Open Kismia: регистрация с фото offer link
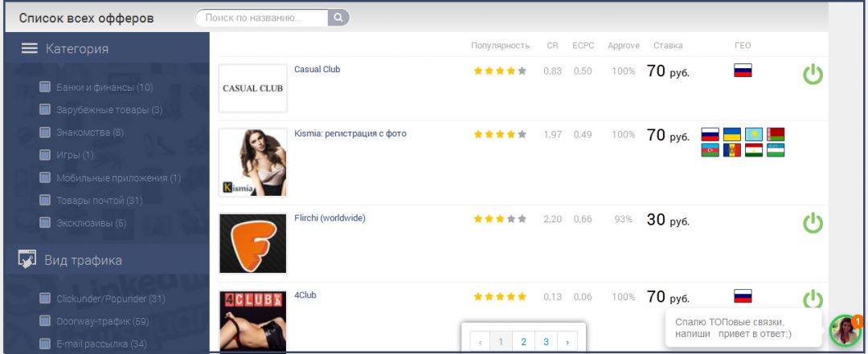 pyautogui.click(x=350, y=134)
